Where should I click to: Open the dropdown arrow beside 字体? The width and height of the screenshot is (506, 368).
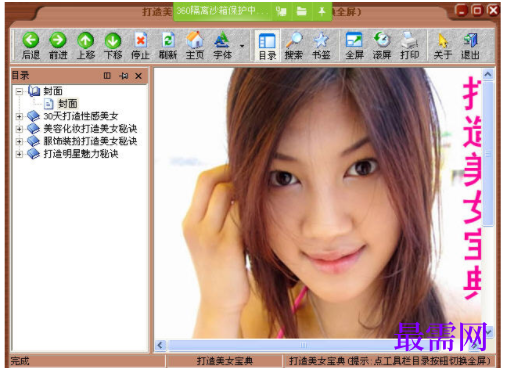coord(242,46)
